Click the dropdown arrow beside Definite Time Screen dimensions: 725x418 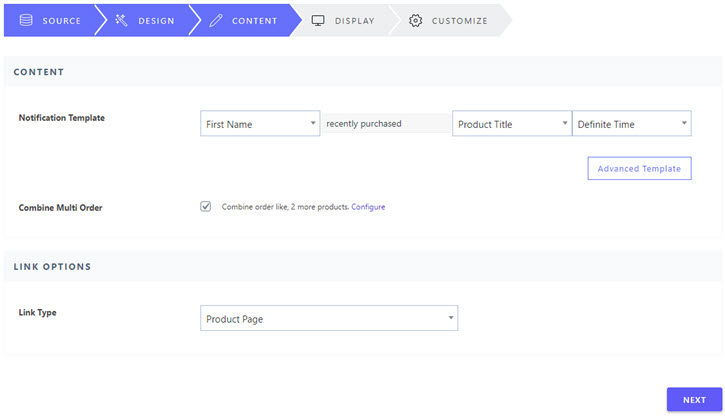(684, 123)
